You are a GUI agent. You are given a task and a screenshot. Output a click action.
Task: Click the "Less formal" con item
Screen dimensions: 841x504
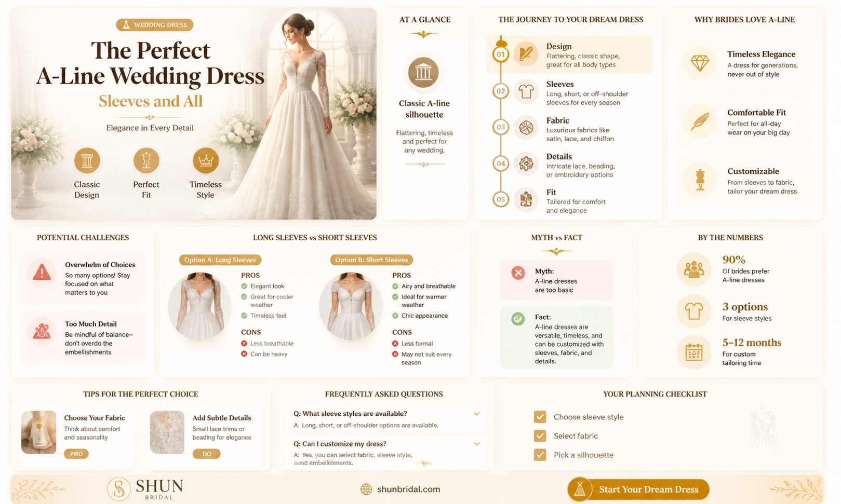click(x=412, y=344)
